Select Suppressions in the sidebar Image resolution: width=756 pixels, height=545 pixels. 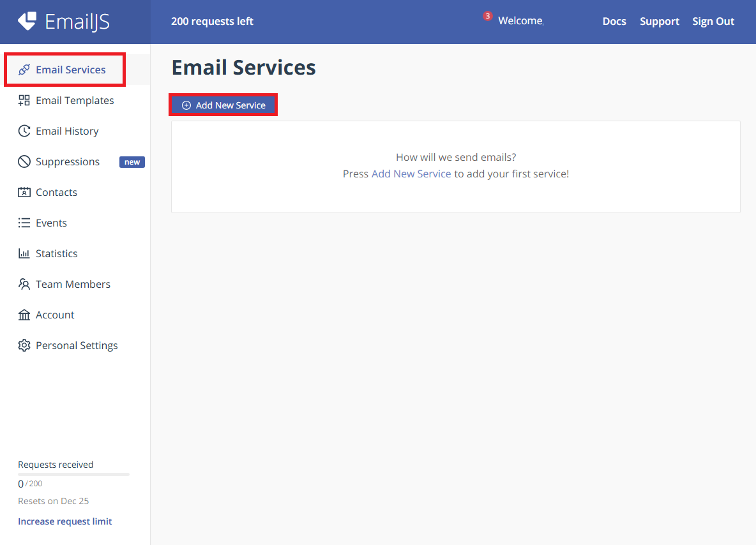pos(68,161)
